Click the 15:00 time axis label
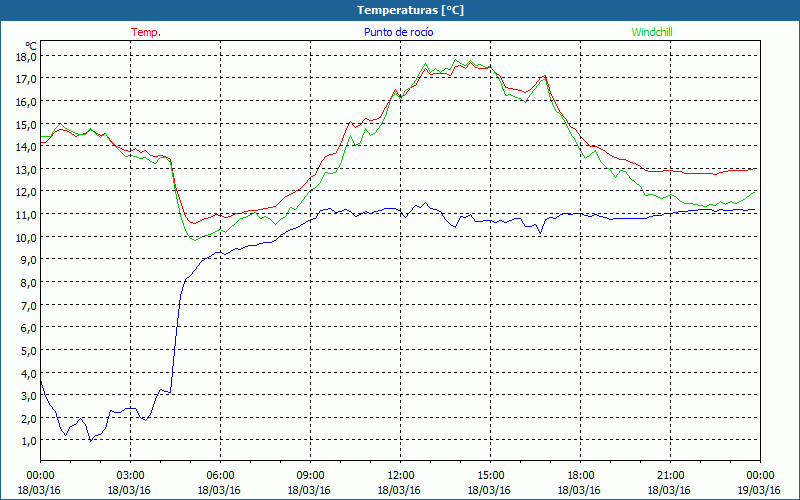This screenshot has width=800, height=500. click(490, 475)
